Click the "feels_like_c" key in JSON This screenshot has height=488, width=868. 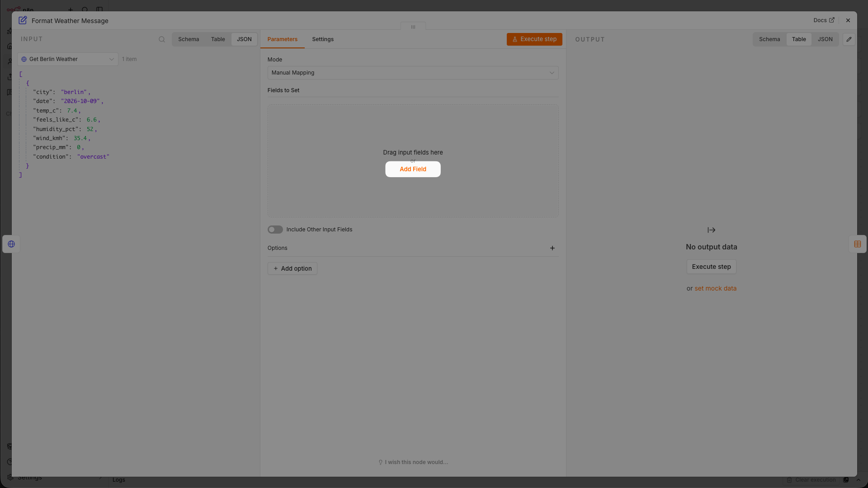click(56, 120)
